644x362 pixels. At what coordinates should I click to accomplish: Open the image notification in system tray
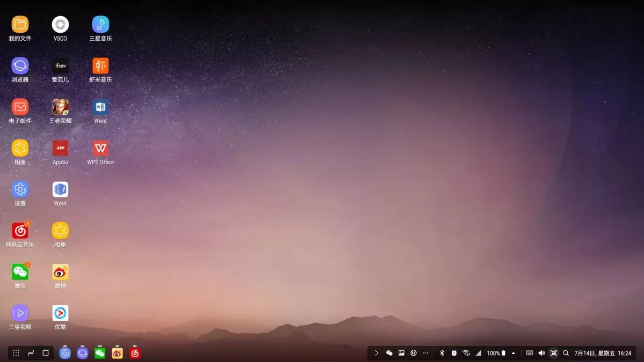(x=401, y=353)
